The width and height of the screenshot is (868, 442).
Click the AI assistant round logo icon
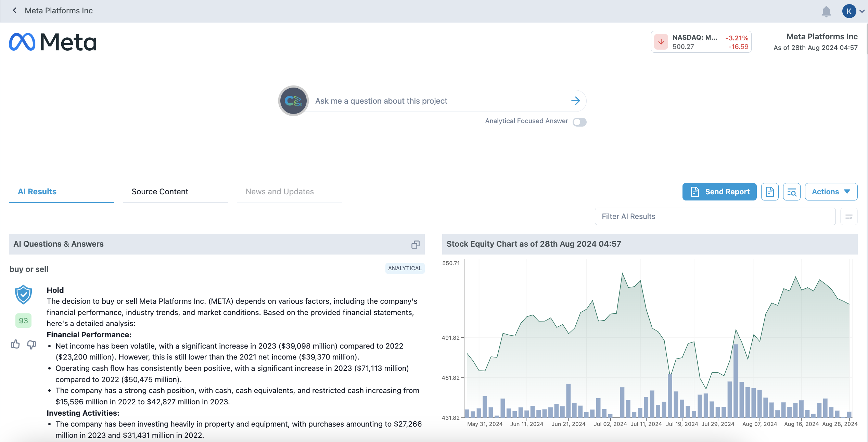pos(293,101)
